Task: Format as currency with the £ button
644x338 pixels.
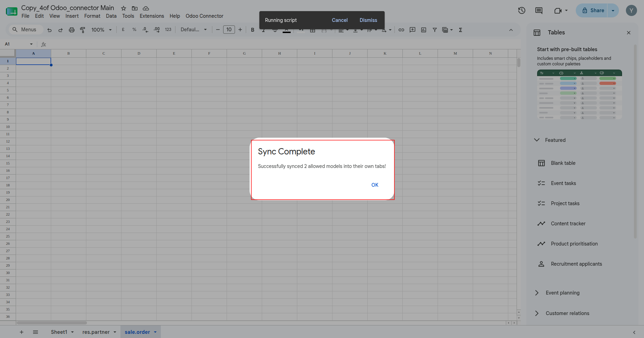Action: [123, 30]
